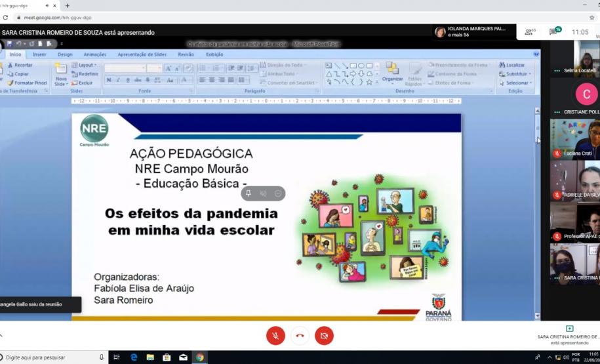Select the triangle shape in shapes gallery

pos(329,74)
